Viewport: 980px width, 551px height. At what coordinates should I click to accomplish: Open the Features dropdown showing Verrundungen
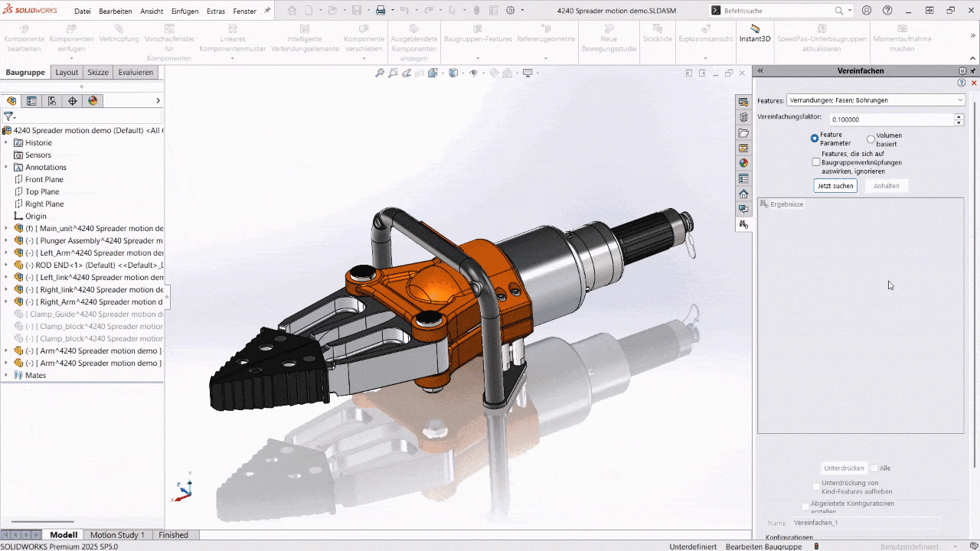coord(960,99)
